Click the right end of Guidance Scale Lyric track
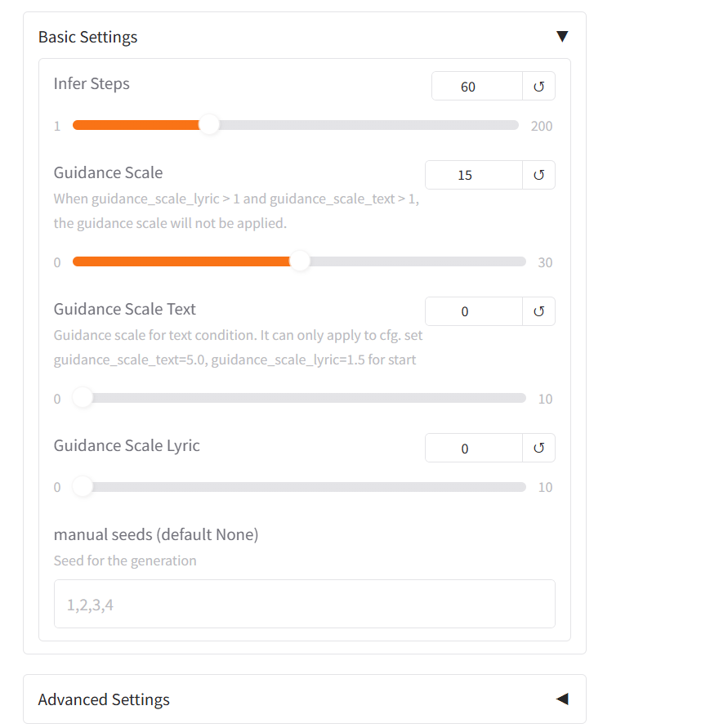The image size is (719, 728). tap(522, 487)
